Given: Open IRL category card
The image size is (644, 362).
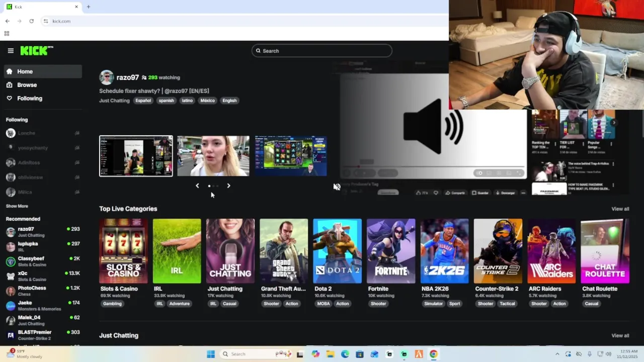Looking at the screenshot, I should pos(177,251).
